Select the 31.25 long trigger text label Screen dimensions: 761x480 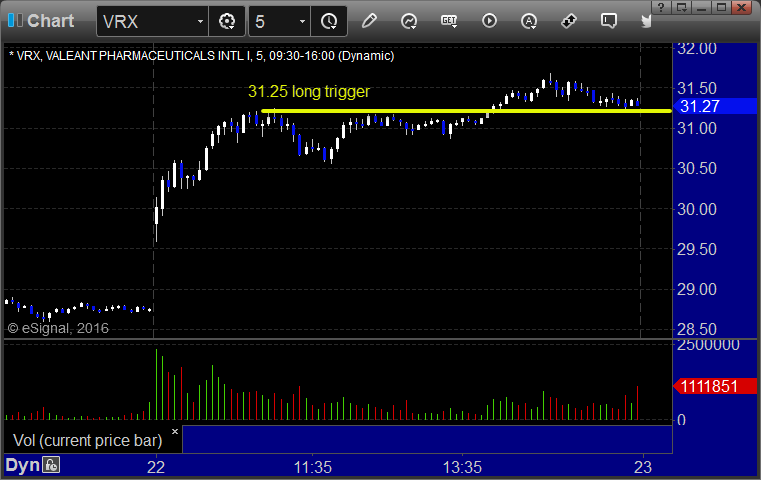coord(309,91)
